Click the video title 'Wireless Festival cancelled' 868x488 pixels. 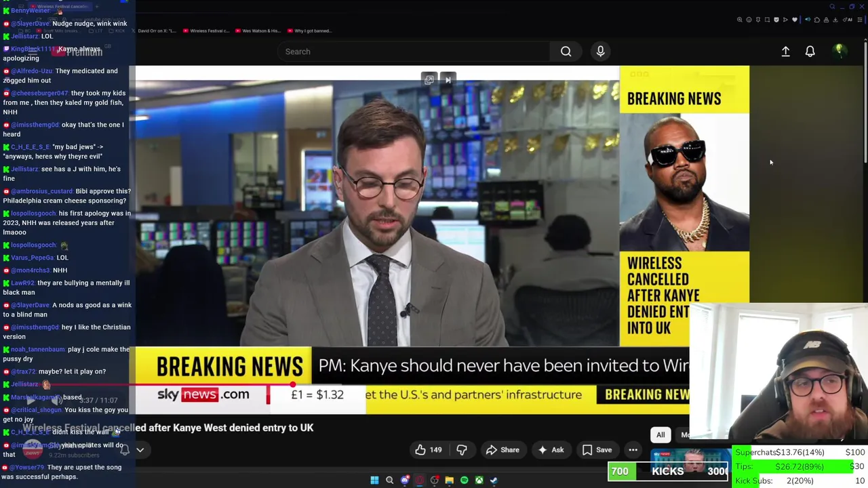click(x=168, y=428)
